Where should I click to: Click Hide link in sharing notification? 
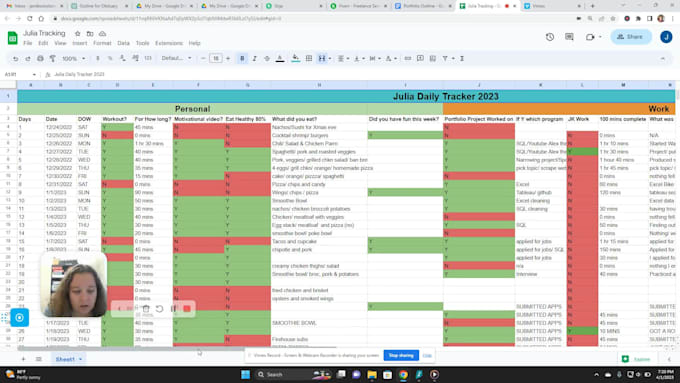click(427, 356)
